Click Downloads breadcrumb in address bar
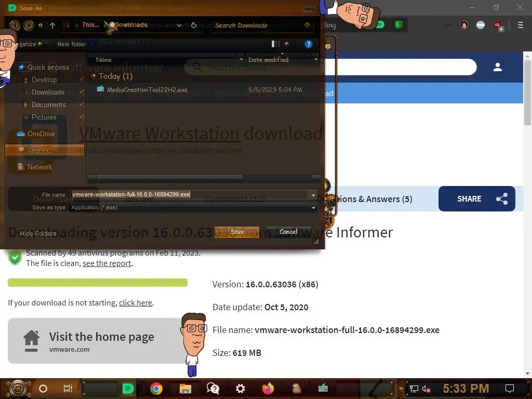The height and width of the screenshot is (399, 532). [130, 25]
